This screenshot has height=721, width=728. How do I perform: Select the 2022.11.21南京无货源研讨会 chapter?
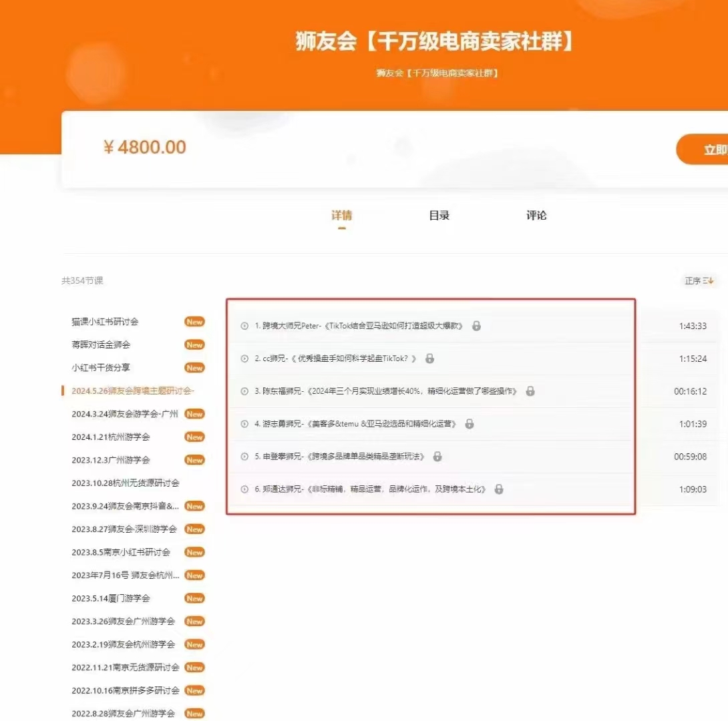(x=126, y=667)
